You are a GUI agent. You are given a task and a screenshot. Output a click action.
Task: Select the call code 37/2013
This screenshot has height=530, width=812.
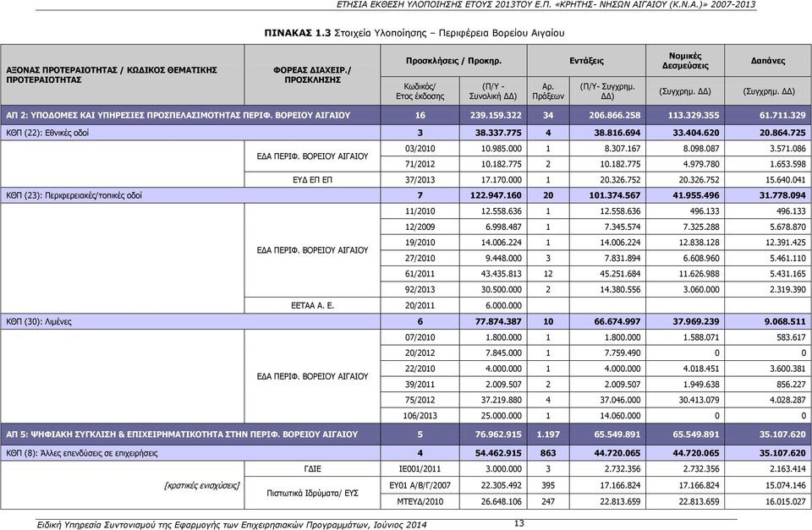420,180
